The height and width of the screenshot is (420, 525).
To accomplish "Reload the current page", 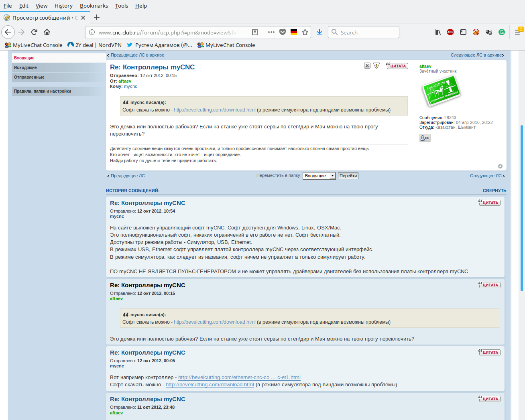I will pos(35,32).
